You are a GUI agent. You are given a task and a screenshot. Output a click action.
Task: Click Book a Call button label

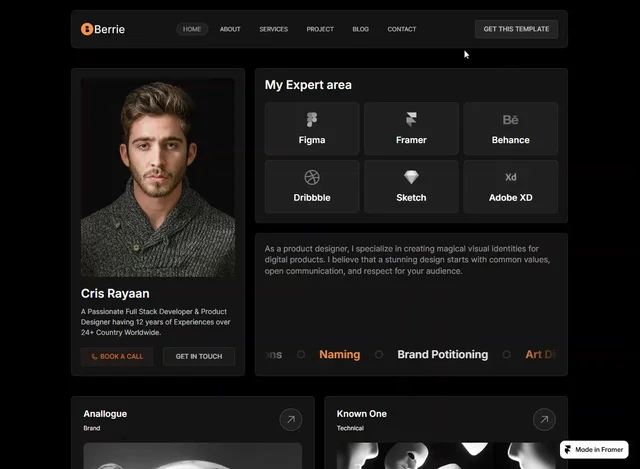tap(122, 356)
